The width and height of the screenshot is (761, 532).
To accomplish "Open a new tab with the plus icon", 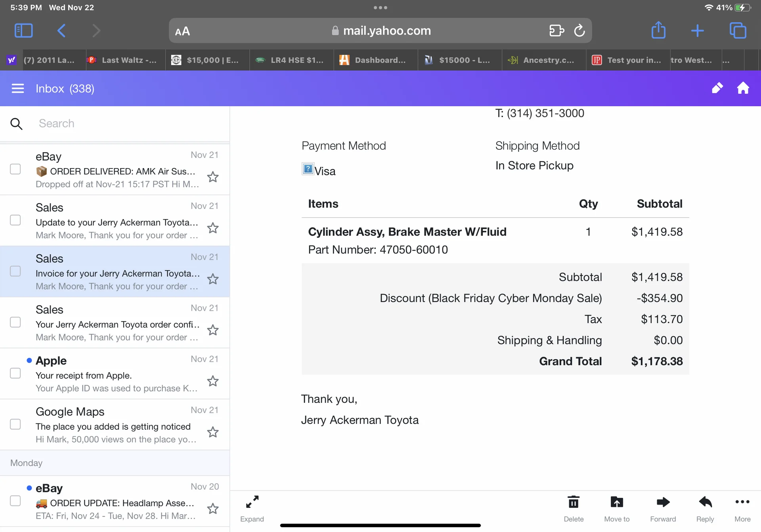I will coord(697,31).
